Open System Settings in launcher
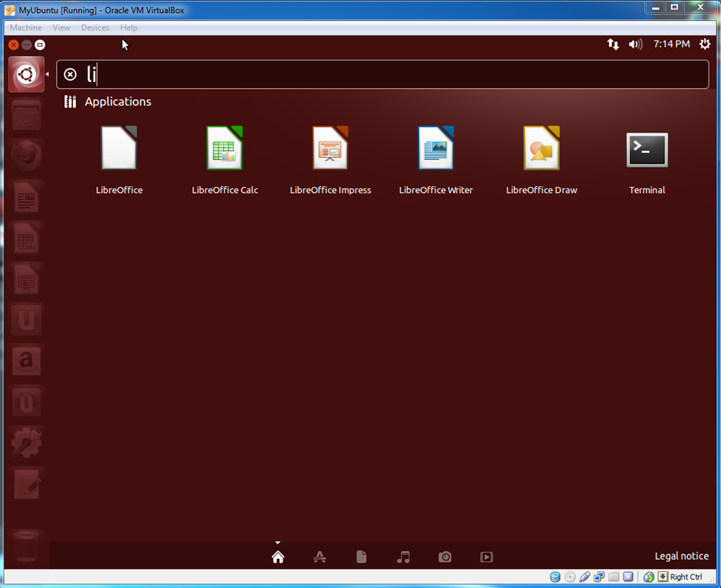The image size is (721, 588). point(26,443)
